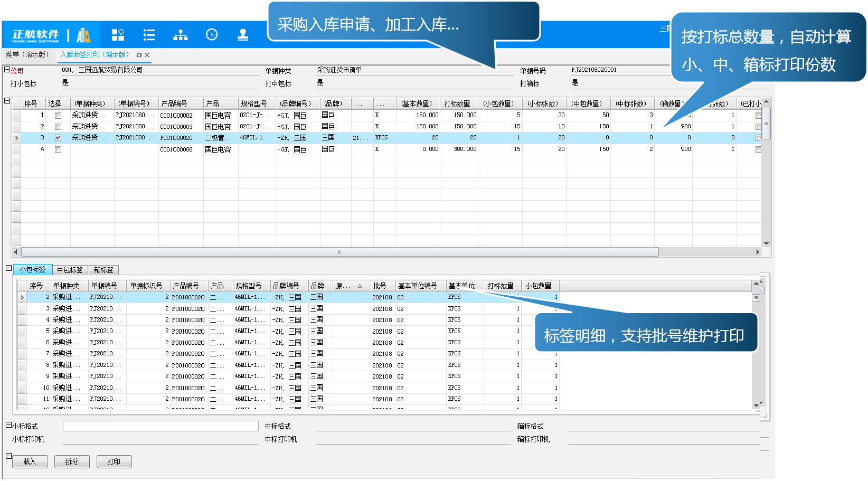Click 300.000 打标数量 cell in row 4
The image size is (868, 481).
click(x=459, y=149)
